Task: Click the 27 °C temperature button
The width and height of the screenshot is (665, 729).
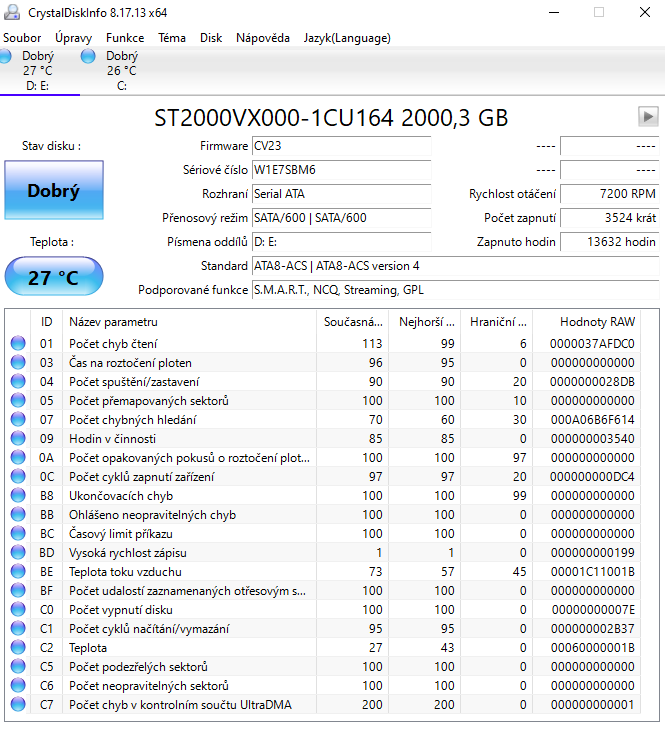Action: [53, 277]
